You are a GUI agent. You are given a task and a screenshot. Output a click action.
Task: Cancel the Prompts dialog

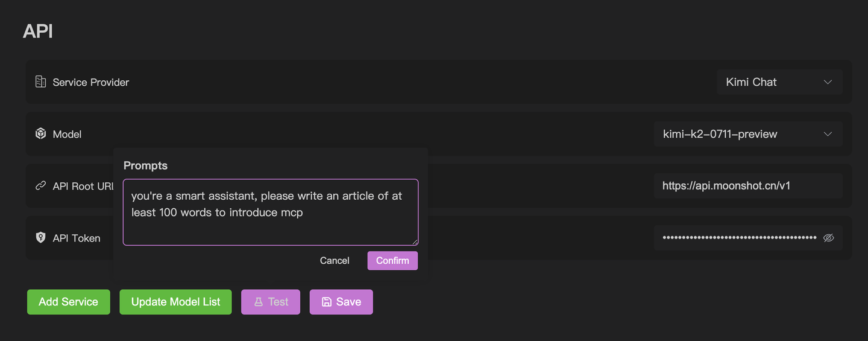point(335,261)
